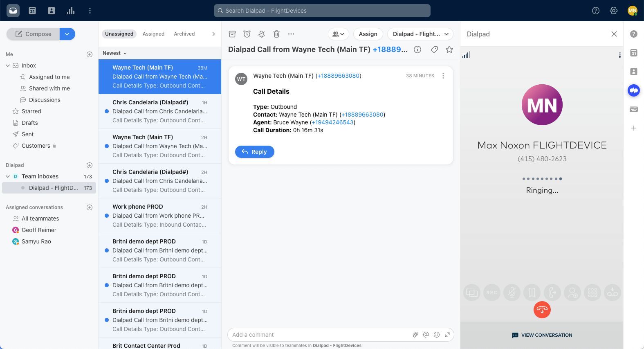End the call with red hang-up button
644x349 pixels.
(x=542, y=310)
